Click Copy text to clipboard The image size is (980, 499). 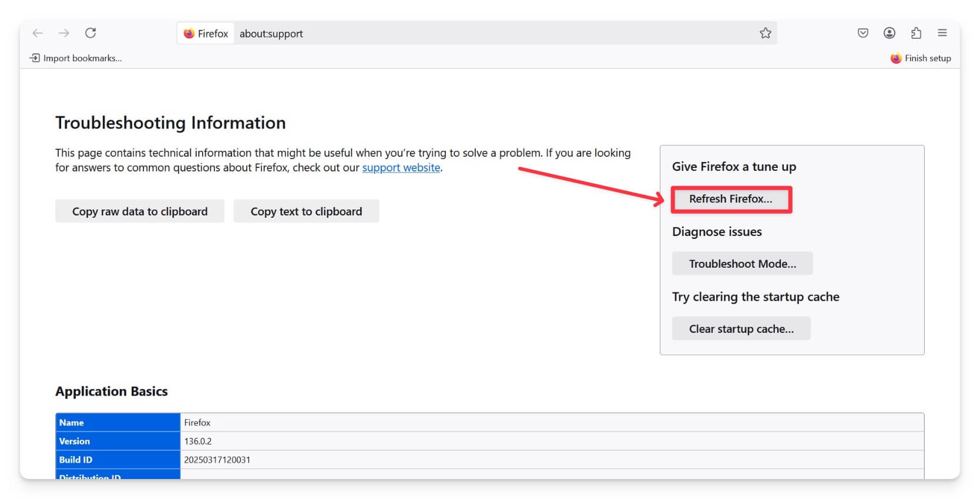tap(306, 211)
